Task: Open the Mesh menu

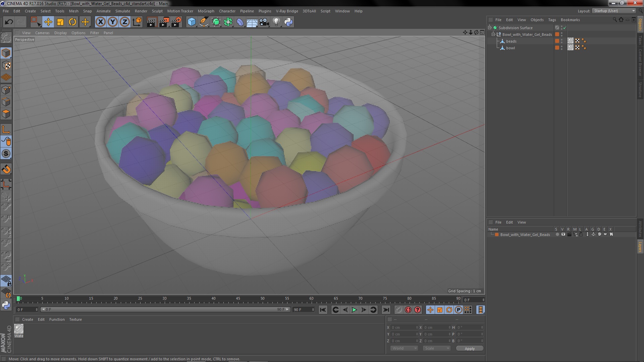Action: click(73, 11)
